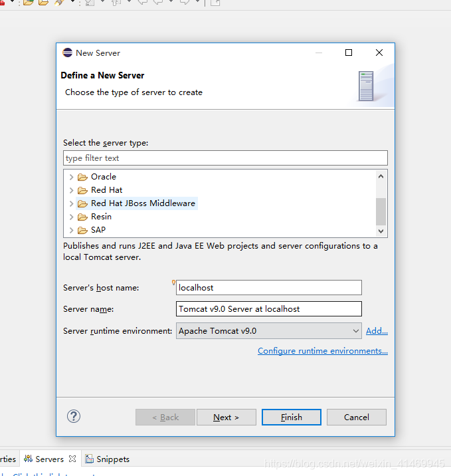Expand the Resin server category
The width and height of the screenshot is (451, 476).
click(x=71, y=217)
